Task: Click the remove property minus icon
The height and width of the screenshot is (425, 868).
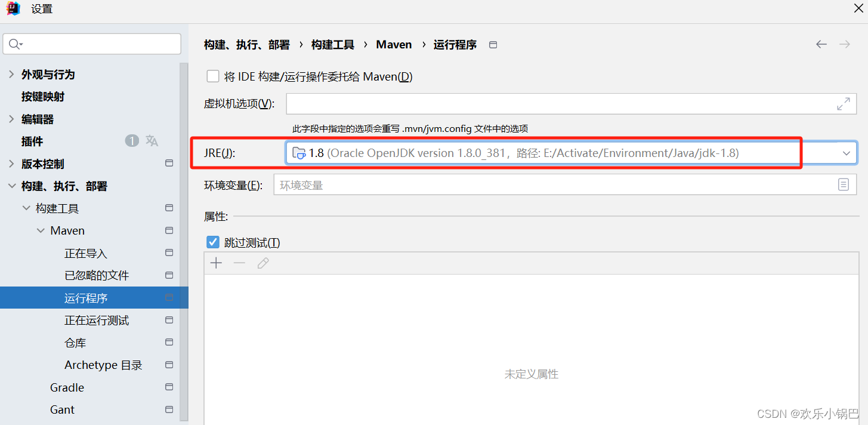Action: [x=239, y=263]
